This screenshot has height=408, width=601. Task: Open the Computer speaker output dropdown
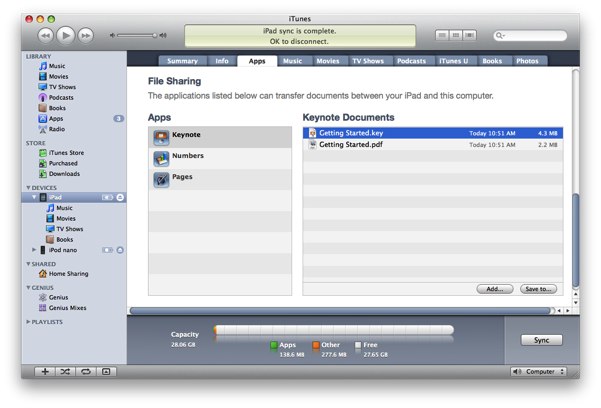click(539, 372)
